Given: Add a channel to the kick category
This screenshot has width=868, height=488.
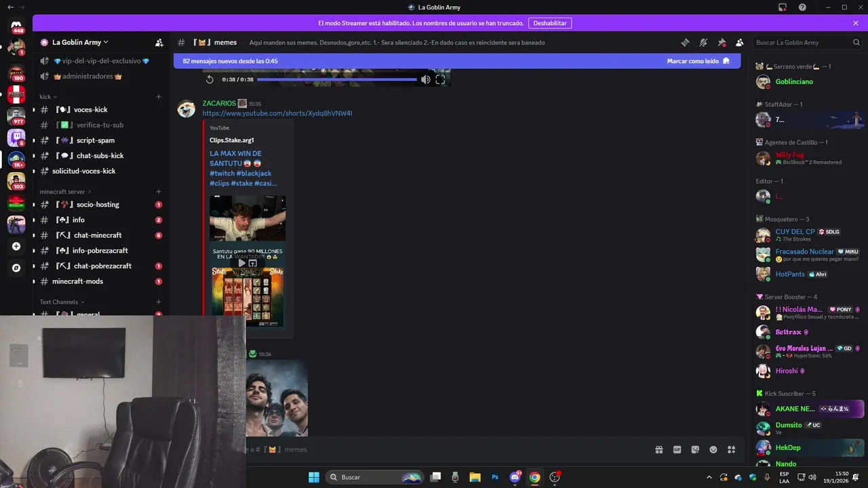Looking at the screenshot, I should tap(159, 97).
